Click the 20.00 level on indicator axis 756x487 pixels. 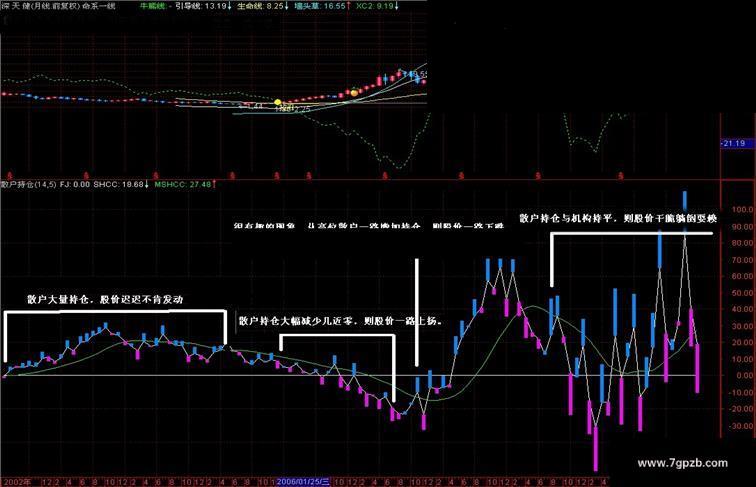[x=742, y=342]
